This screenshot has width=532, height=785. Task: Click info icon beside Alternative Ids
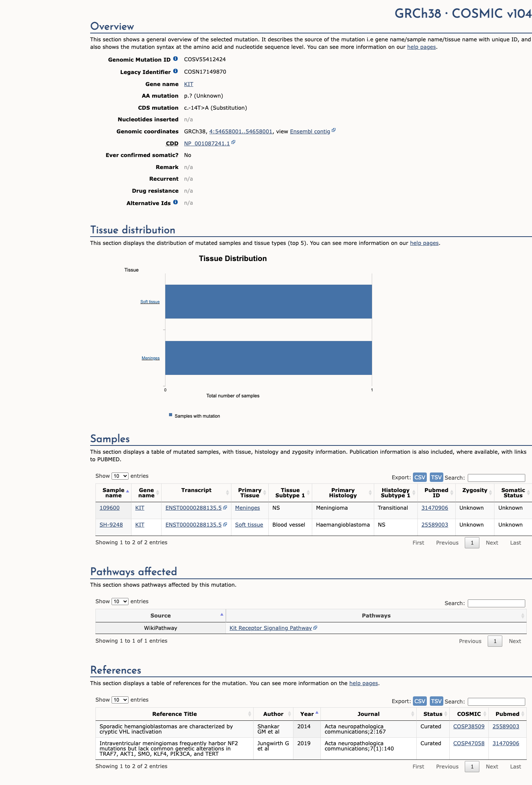pyautogui.click(x=175, y=202)
